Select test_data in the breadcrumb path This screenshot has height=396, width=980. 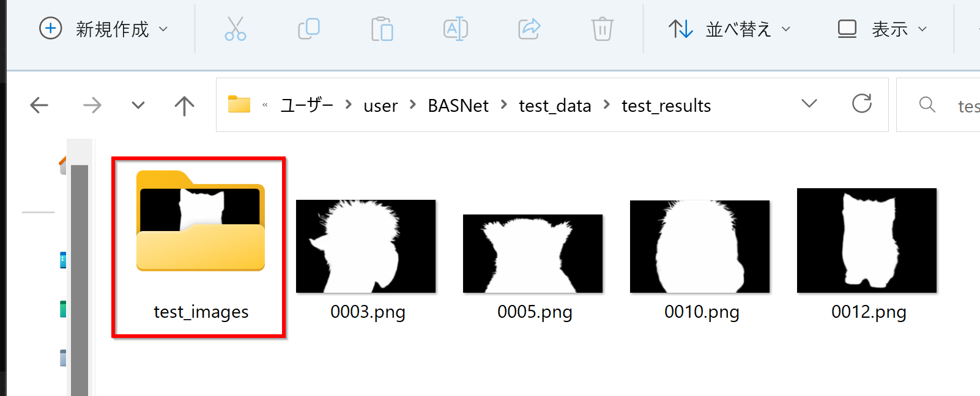tap(555, 106)
